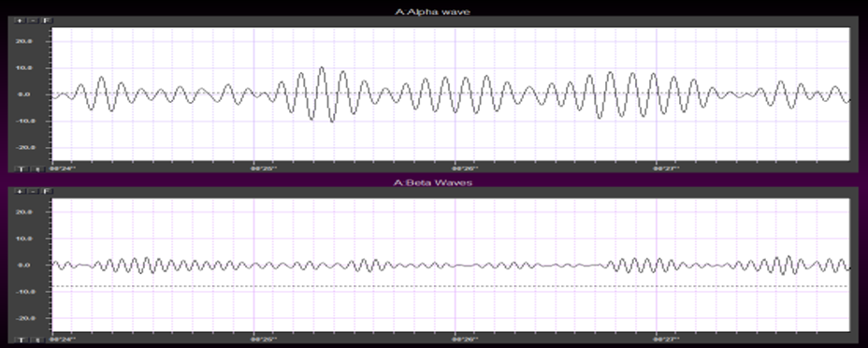The height and width of the screenshot is (348, 868).
Task: Click the dashed baseline on Alpha wave graph
Action: pyautogui.click(x=450, y=94)
